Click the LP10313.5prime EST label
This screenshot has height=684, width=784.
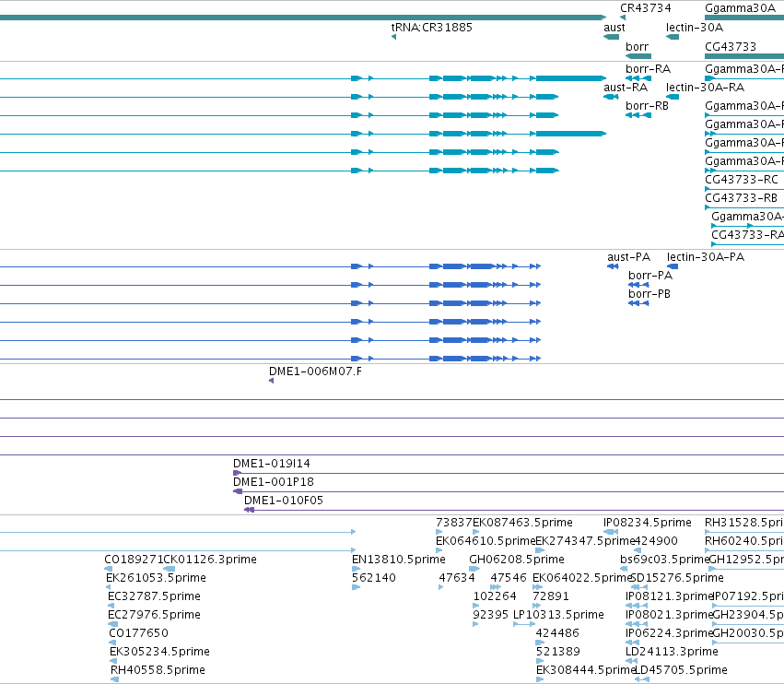point(558,615)
